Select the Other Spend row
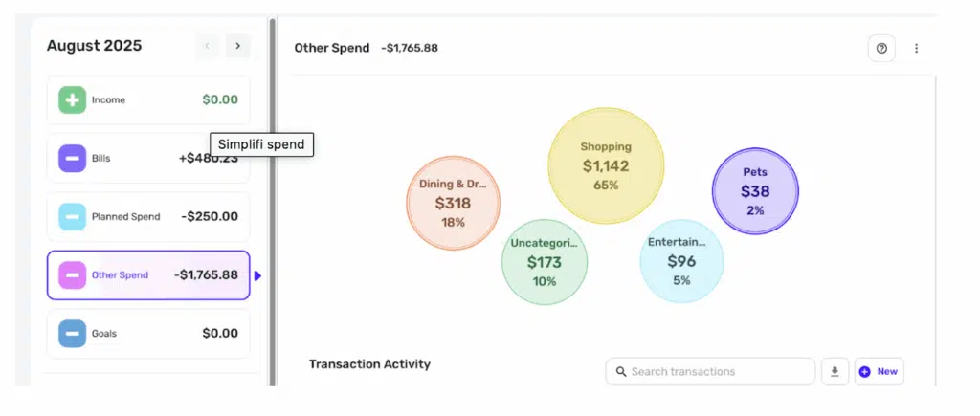Image resolution: width=980 pixels, height=416 pixels. [148, 275]
